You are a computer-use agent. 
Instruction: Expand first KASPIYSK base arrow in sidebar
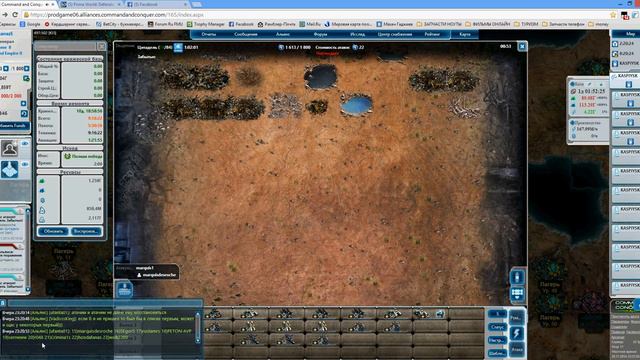pos(629,84)
